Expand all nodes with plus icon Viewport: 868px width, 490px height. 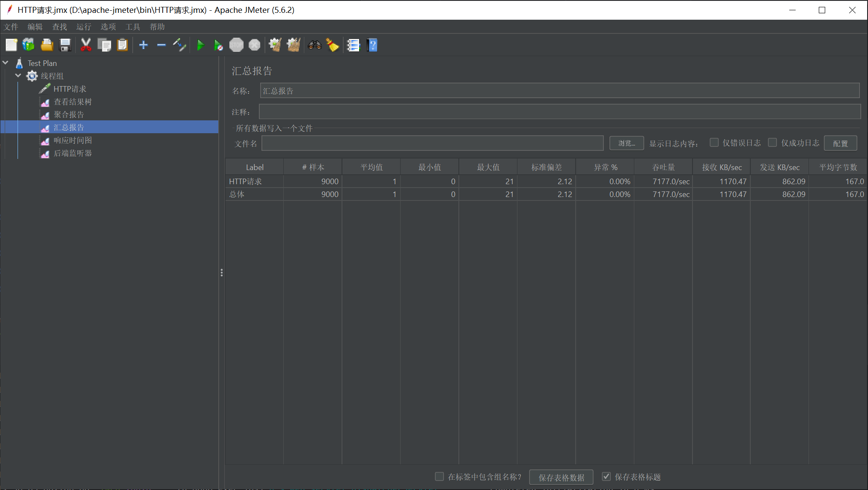(x=143, y=45)
